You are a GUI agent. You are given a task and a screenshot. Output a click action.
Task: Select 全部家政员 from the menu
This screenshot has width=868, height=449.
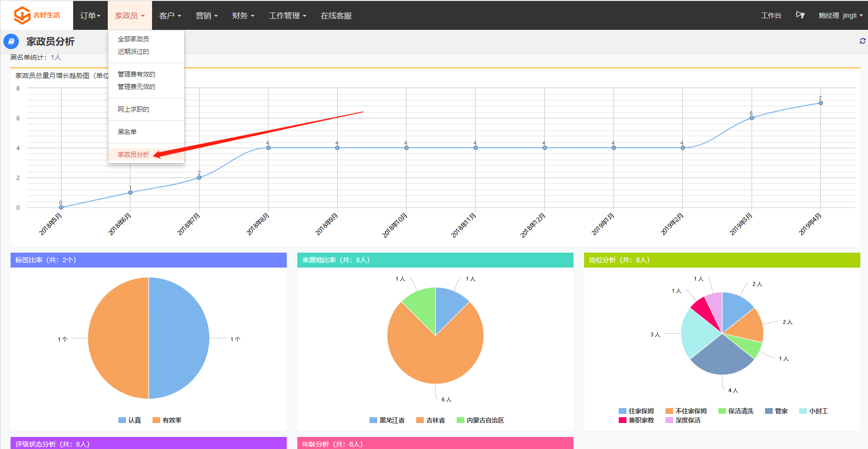[146, 39]
